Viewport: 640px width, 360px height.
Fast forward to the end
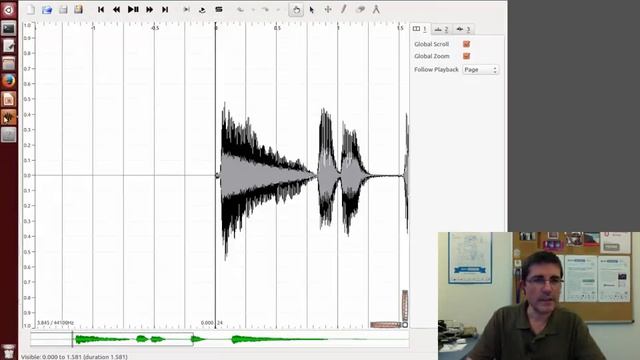(x=165, y=9)
